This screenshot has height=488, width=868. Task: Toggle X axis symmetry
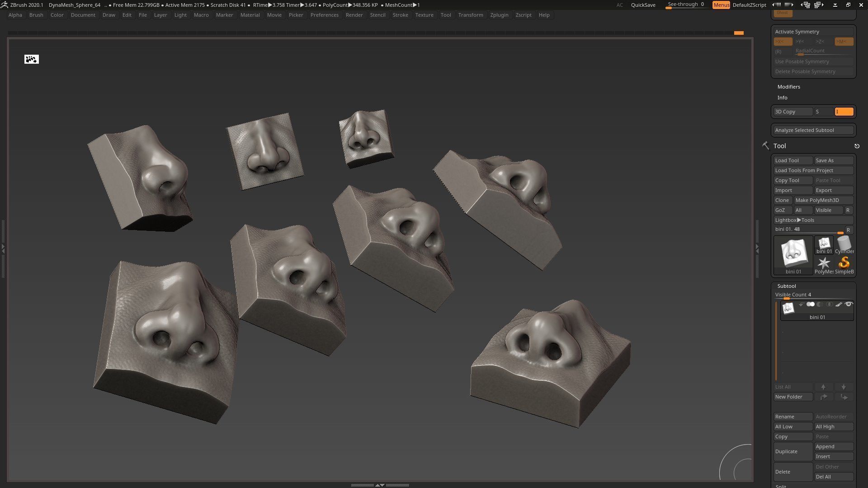[783, 42]
